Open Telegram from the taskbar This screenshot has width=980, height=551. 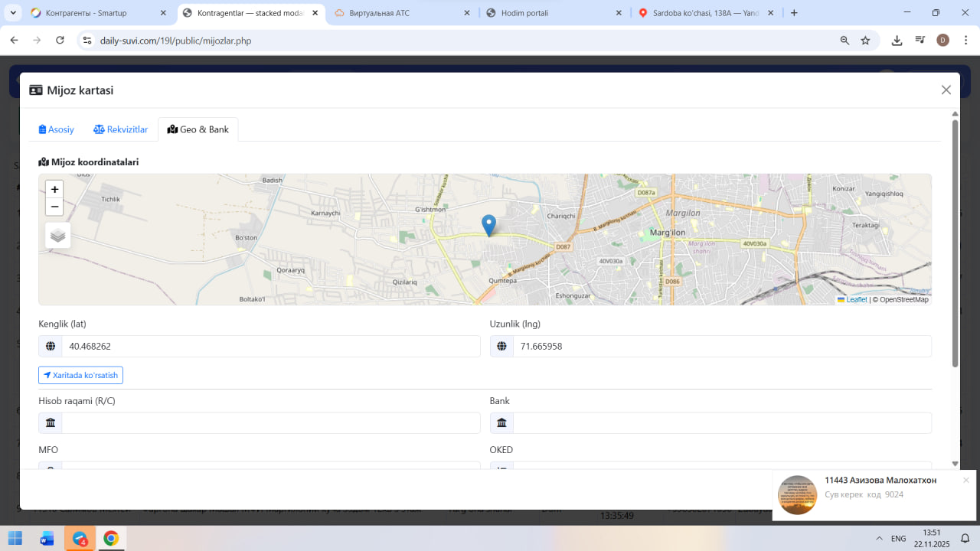tap(80, 539)
